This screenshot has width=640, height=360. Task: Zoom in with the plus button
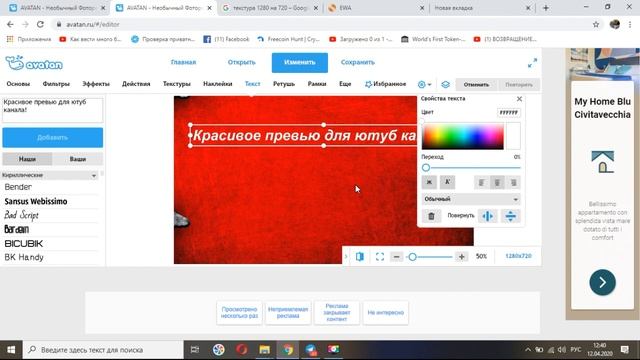pyautogui.click(x=462, y=257)
